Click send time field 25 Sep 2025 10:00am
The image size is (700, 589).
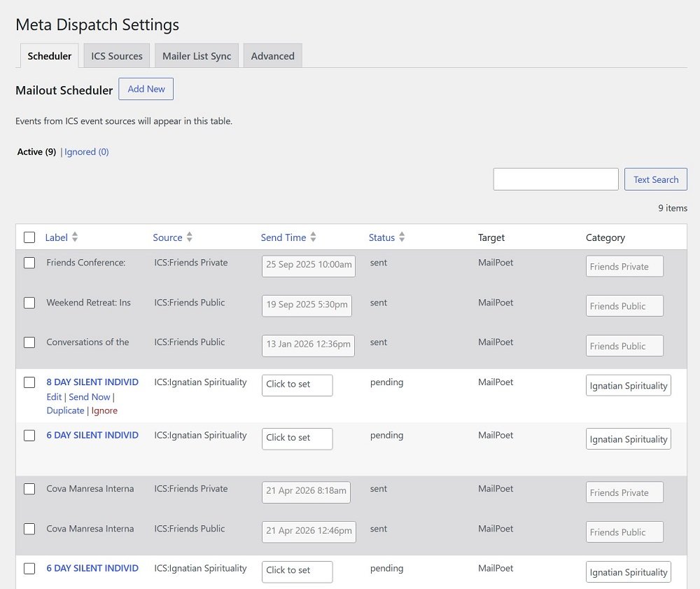pyautogui.click(x=309, y=266)
